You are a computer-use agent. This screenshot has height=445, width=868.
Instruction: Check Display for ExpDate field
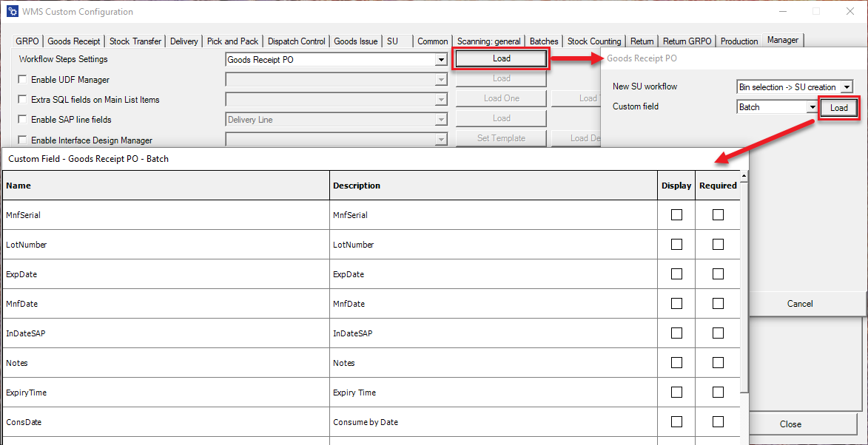point(676,274)
